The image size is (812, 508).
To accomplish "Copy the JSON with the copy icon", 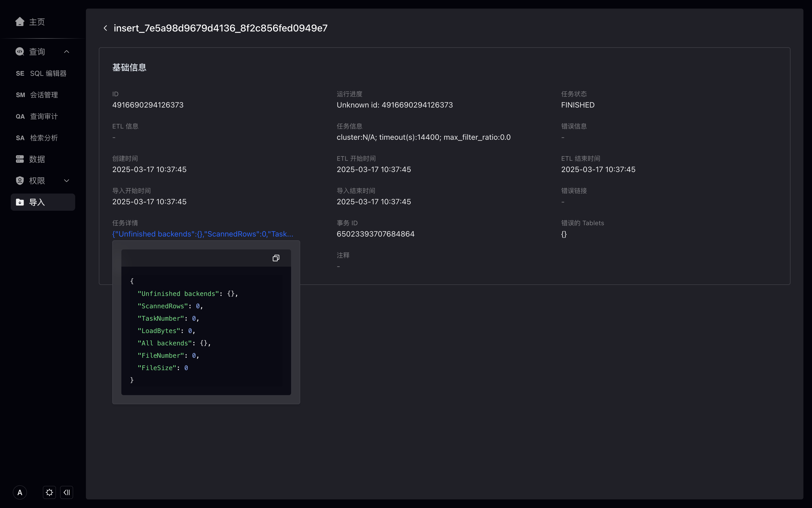I will pyautogui.click(x=276, y=258).
